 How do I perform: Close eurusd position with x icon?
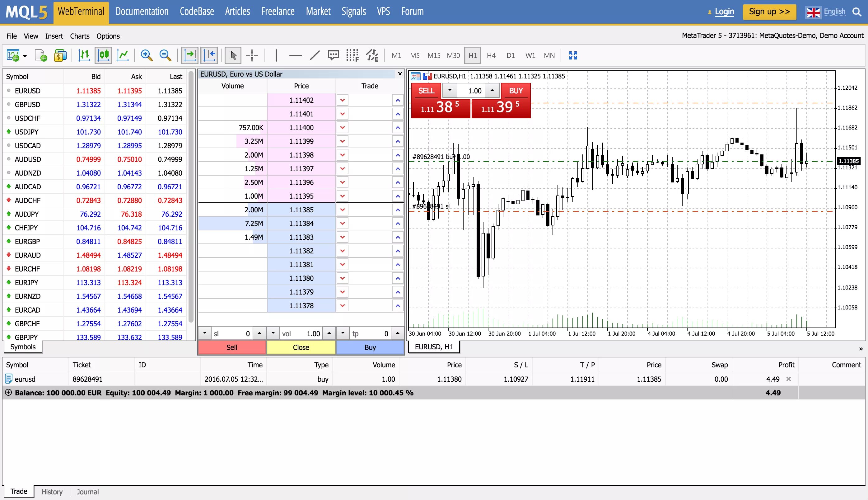point(788,379)
